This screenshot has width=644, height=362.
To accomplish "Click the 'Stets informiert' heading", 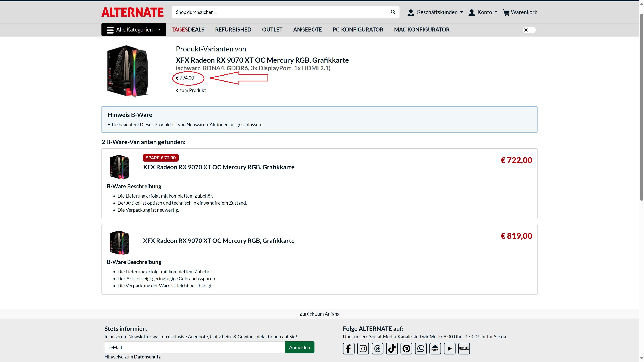I will coord(126,328).
